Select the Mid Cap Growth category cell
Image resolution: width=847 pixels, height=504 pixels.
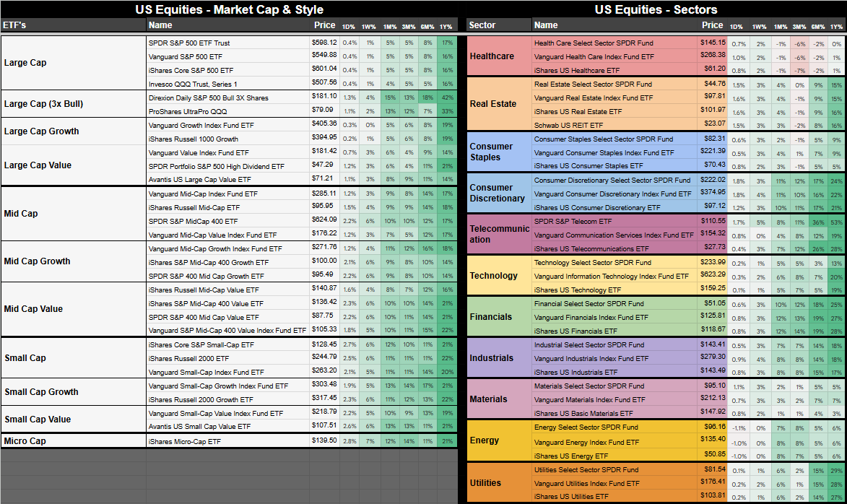[74, 261]
